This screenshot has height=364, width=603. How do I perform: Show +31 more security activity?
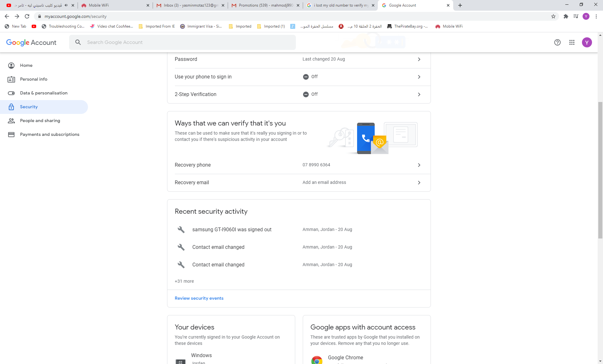point(184,281)
